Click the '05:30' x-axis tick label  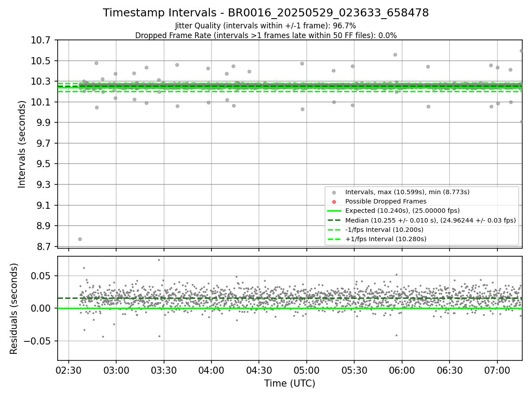pos(354,370)
